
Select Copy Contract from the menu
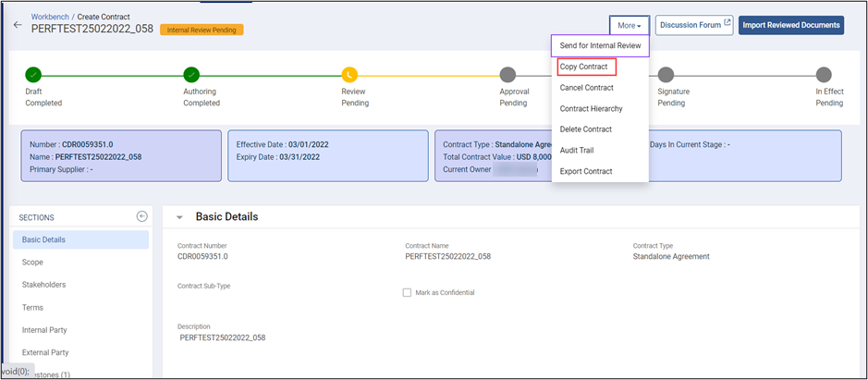pyautogui.click(x=586, y=67)
